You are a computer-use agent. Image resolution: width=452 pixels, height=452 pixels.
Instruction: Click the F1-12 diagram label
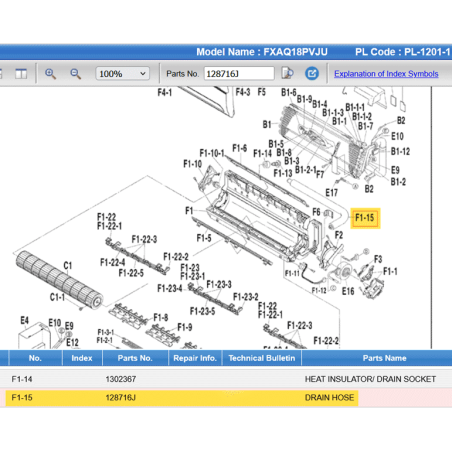click(319, 290)
